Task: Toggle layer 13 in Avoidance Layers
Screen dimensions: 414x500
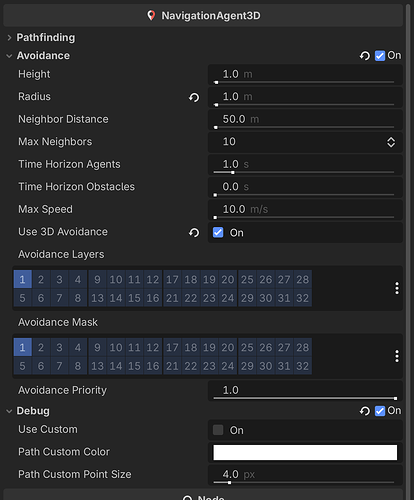Action: pos(97,298)
